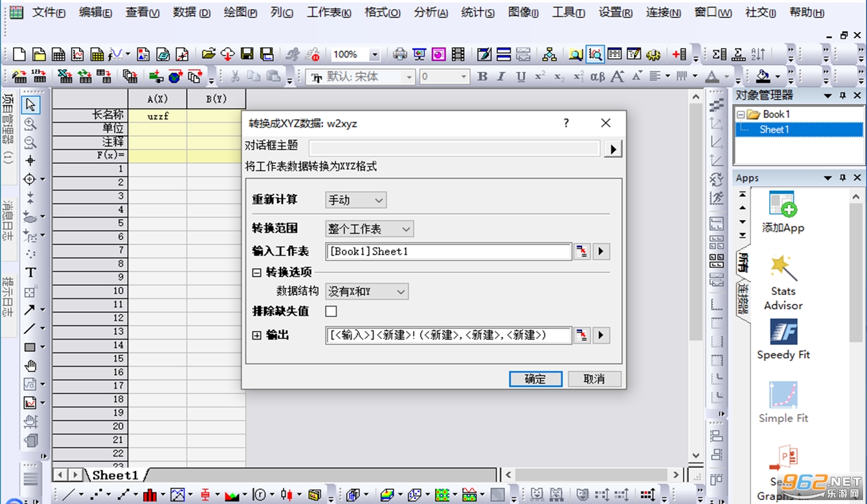Launch the Stats Advisor app
The width and height of the screenshot is (867, 504).
pyautogui.click(x=783, y=283)
